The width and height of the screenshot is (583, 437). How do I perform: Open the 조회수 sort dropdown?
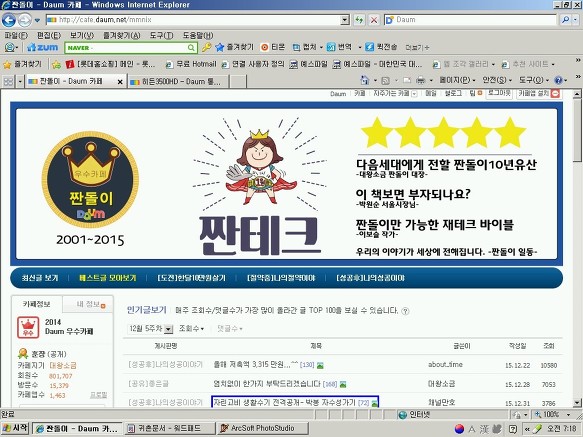click(191, 329)
